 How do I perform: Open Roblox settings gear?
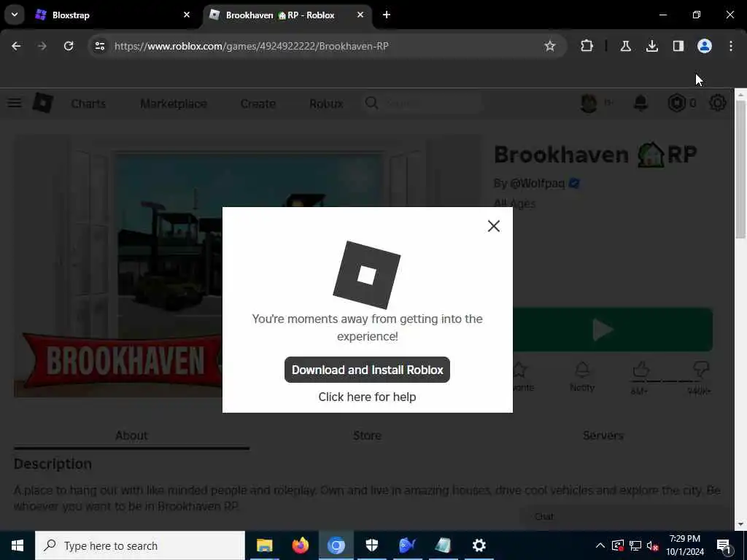[718, 103]
